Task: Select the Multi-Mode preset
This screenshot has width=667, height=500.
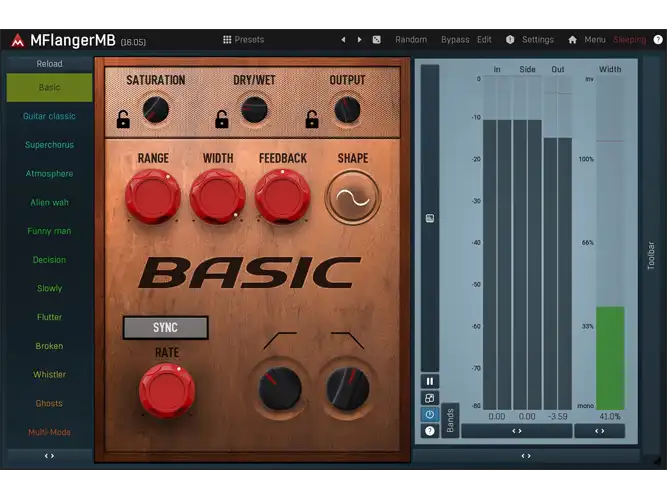Action: 49,432
